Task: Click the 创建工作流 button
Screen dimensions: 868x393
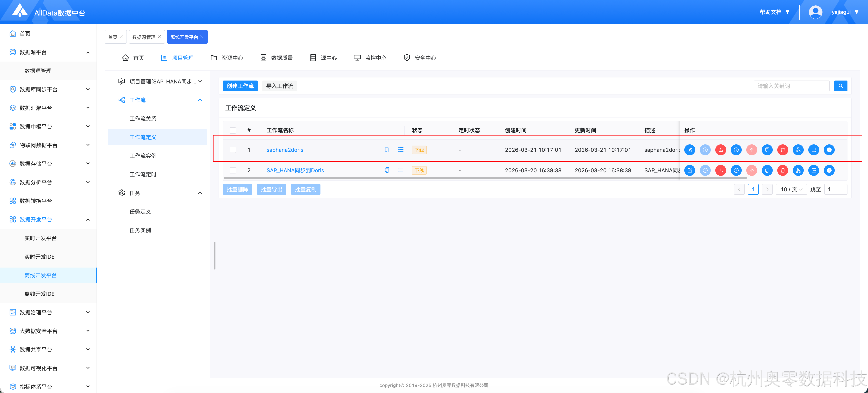Action: [x=240, y=86]
